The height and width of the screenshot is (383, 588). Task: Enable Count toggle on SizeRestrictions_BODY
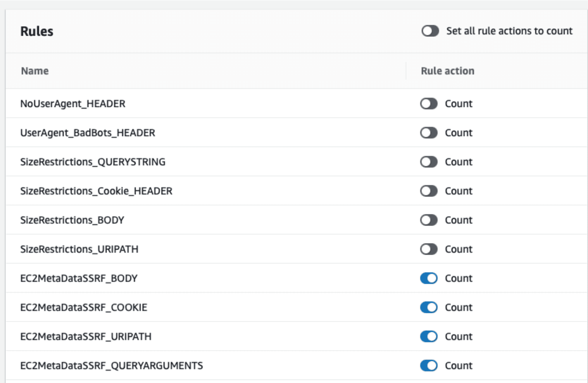(429, 220)
